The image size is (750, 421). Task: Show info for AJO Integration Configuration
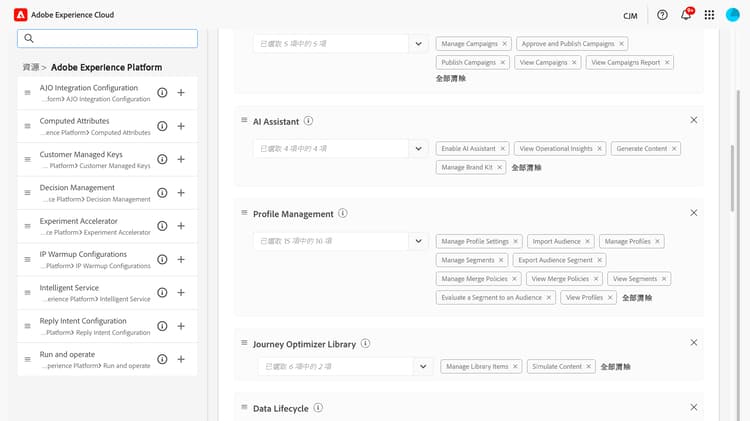click(162, 93)
